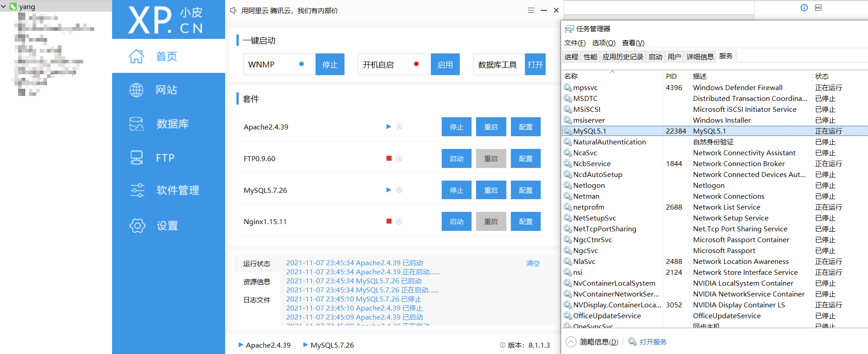
Task: Start FTP0.9.60 service
Action: 457,158
